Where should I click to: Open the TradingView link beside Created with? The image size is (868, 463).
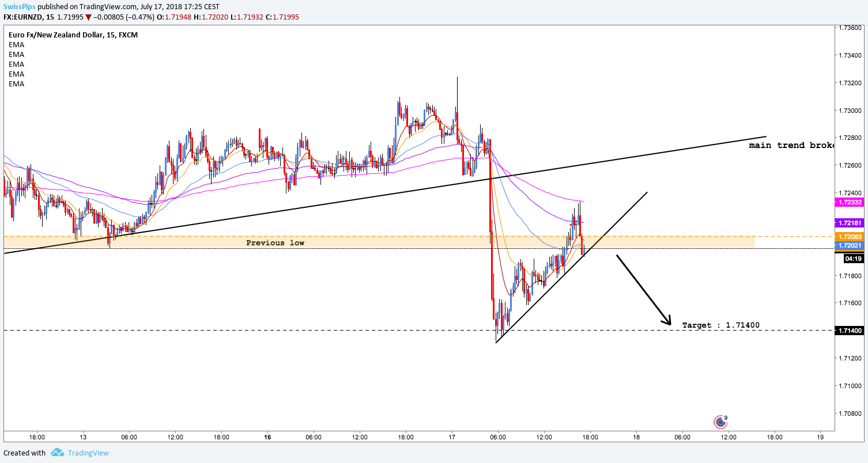point(88,453)
